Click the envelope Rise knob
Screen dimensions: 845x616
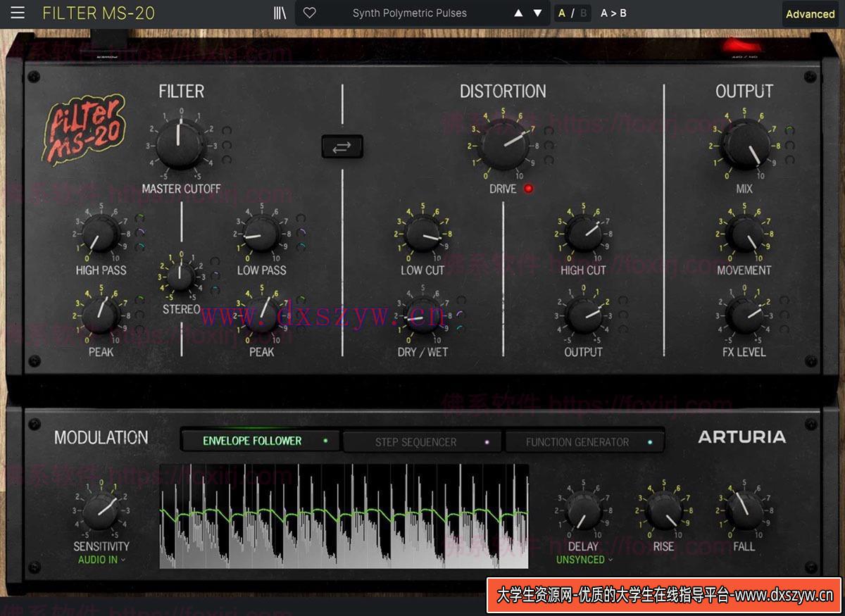click(x=664, y=510)
